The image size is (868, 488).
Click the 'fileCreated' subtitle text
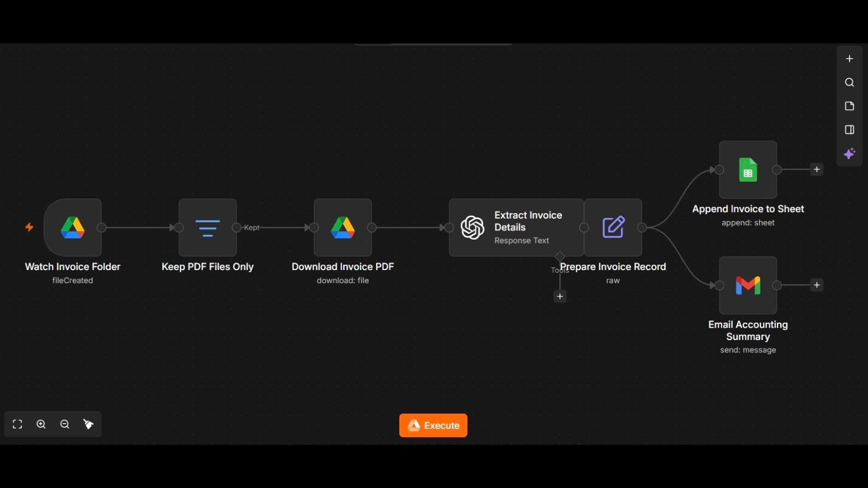pos(73,281)
